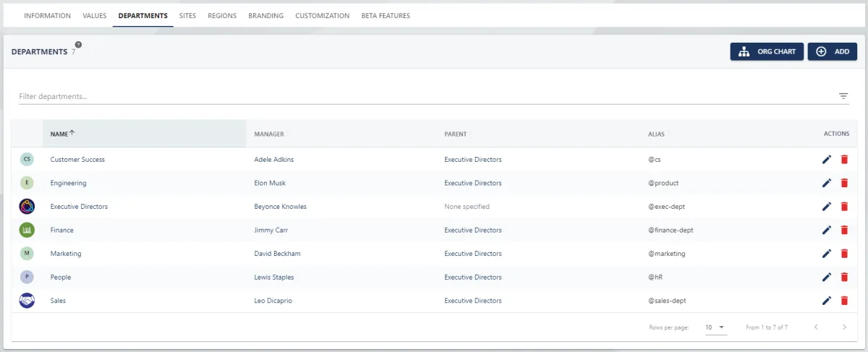Click the Finance department name
The image size is (868, 352).
(61, 230)
